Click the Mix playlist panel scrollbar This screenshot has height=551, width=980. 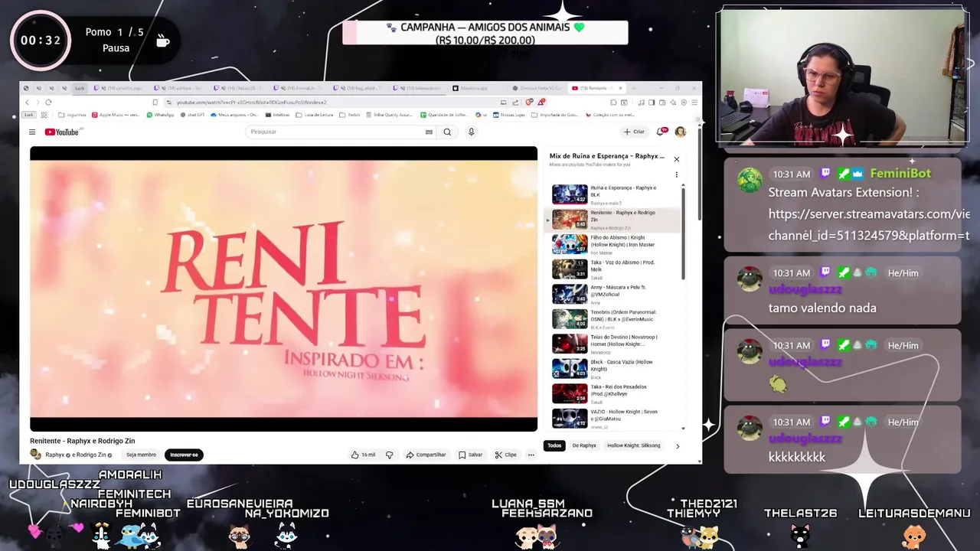683,233
